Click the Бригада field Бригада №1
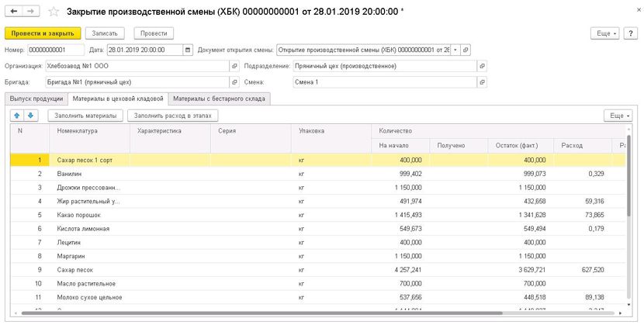The width and height of the screenshot is (644, 325). (137, 82)
